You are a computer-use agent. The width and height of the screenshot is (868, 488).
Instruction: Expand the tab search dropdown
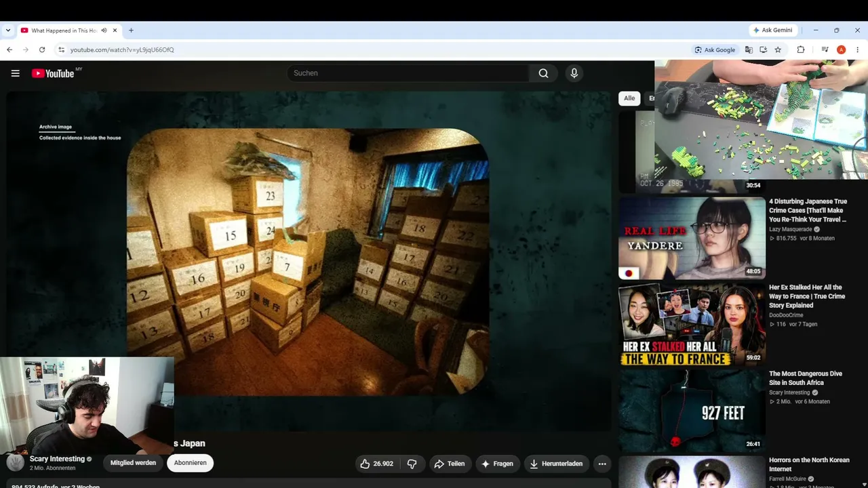pos(8,30)
